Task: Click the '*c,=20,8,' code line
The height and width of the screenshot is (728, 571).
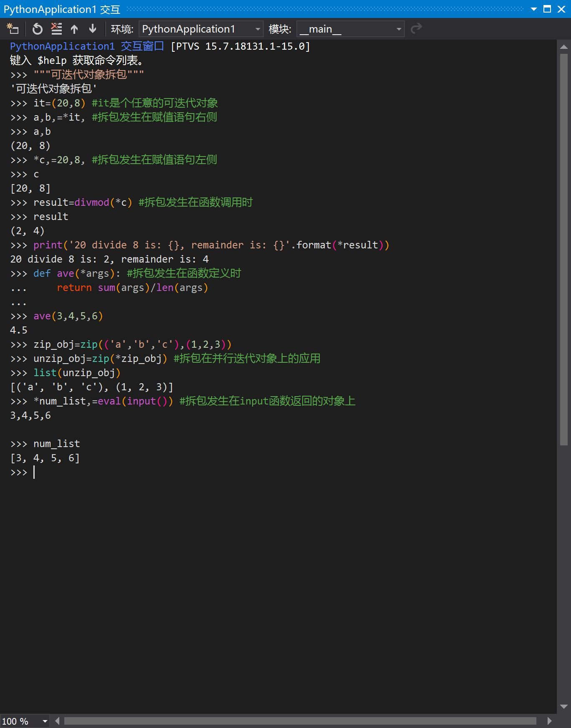Action: pos(114,160)
